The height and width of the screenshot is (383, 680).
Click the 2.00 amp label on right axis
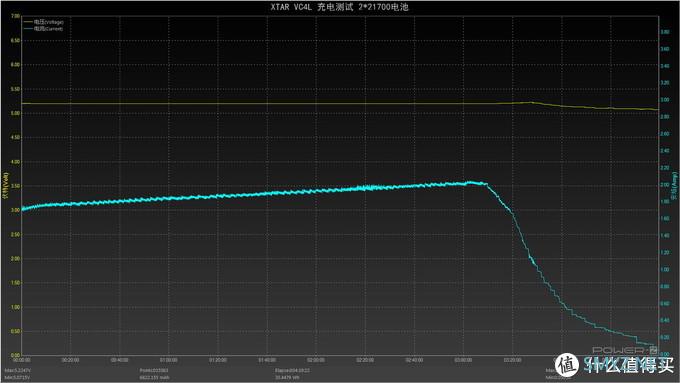pyautogui.click(x=665, y=185)
